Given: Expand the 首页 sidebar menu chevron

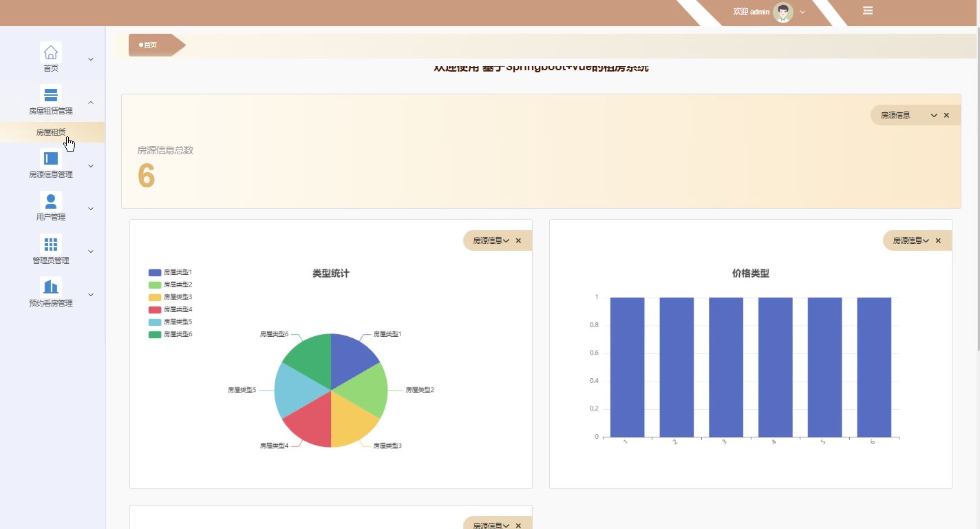Looking at the screenshot, I should pos(91,59).
